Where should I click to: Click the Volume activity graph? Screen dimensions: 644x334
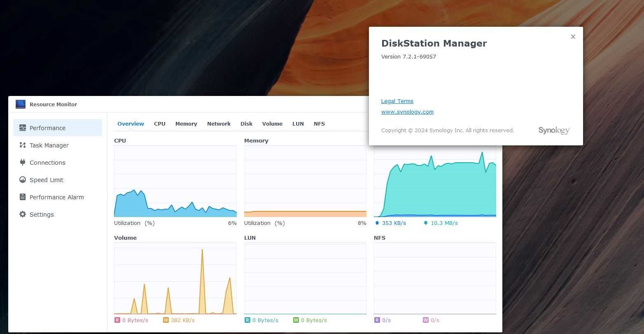coord(175,278)
